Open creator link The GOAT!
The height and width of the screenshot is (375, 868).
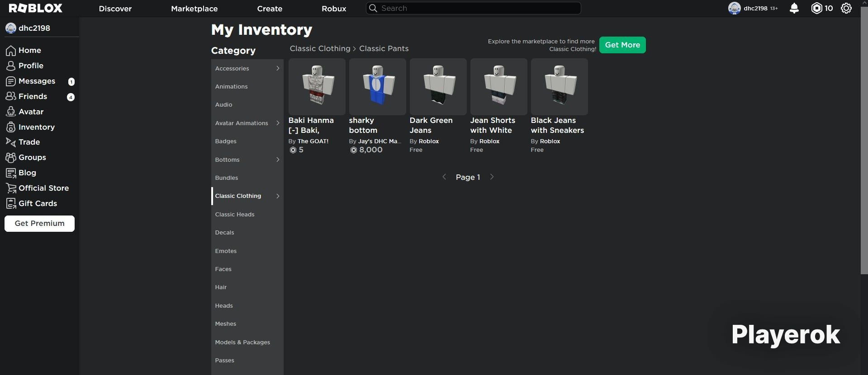[x=313, y=141]
